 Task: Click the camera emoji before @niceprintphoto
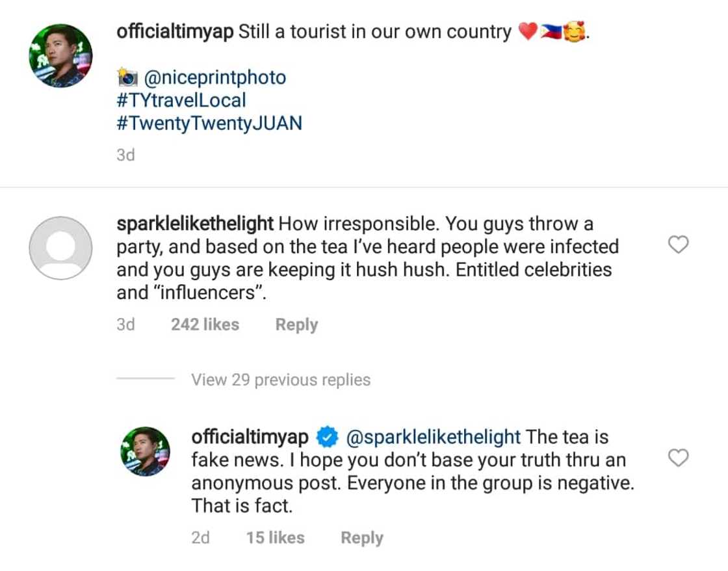(x=127, y=78)
